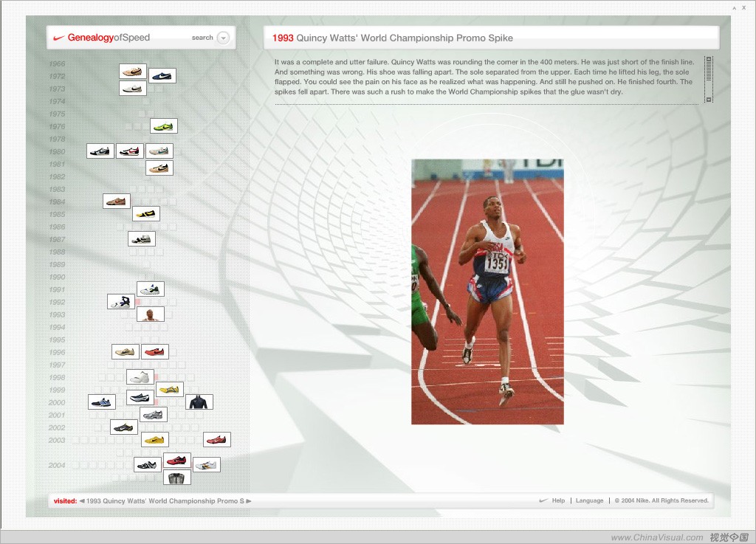756x544 pixels.
Task: Click the '© 2004 Nike. All Rights Reserved.' text
Action: pos(661,500)
